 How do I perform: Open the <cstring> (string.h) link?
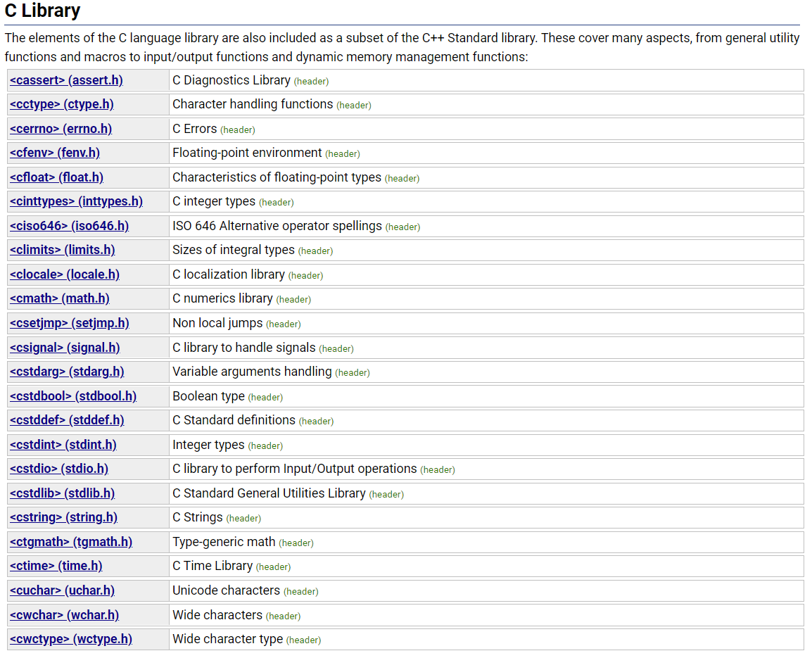64,517
